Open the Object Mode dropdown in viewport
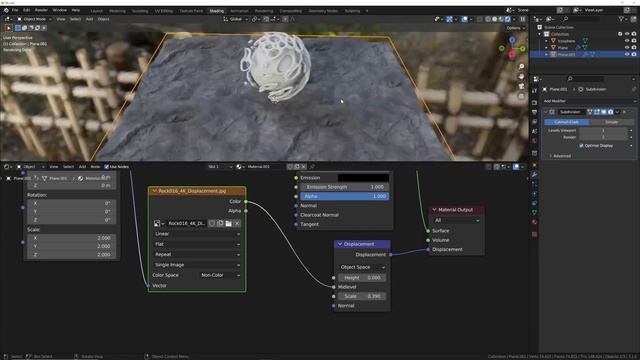Viewport: 640px width, 360px height. point(34,19)
